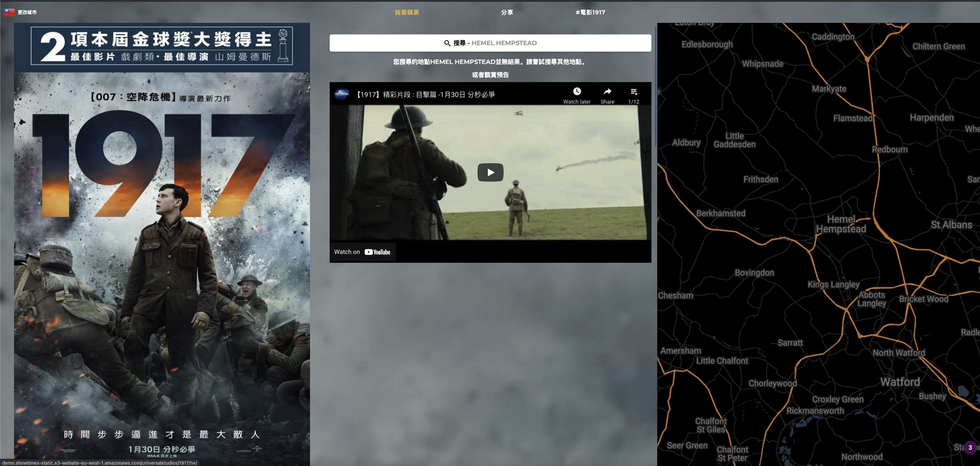Open the 更改城市 change city link

pos(27,12)
